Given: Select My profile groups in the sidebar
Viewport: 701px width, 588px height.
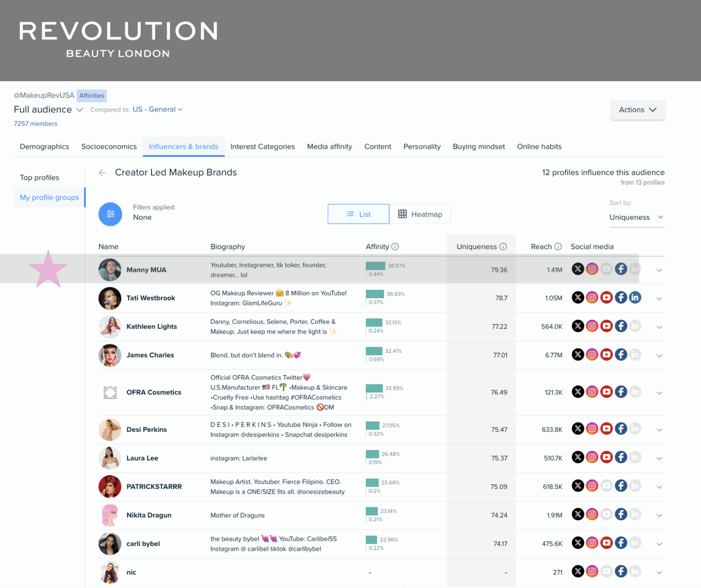Looking at the screenshot, I should tap(49, 197).
